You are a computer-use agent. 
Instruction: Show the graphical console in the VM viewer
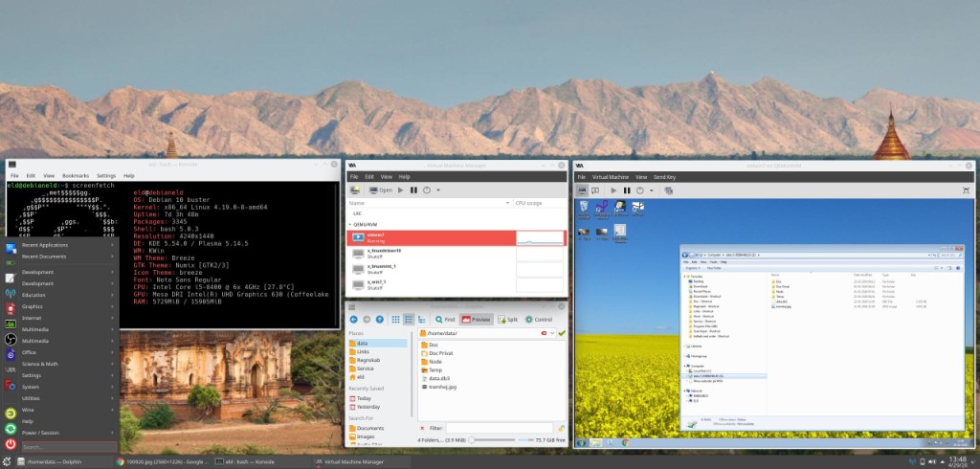(x=582, y=190)
